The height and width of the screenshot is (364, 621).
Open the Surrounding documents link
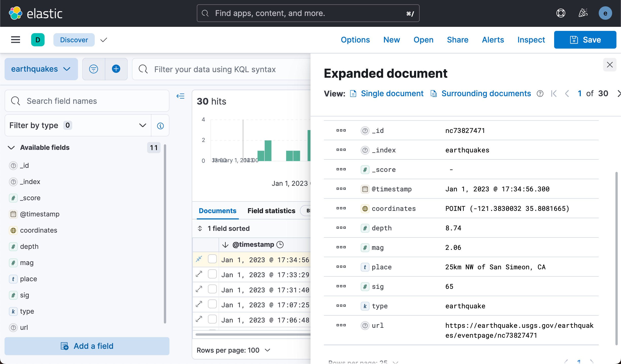pyautogui.click(x=486, y=94)
